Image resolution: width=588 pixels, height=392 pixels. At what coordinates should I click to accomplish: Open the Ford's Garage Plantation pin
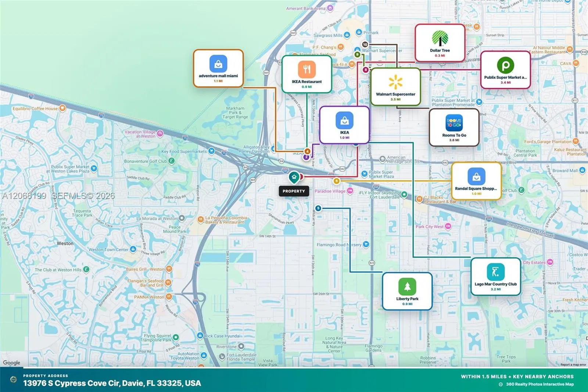[576, 141]
